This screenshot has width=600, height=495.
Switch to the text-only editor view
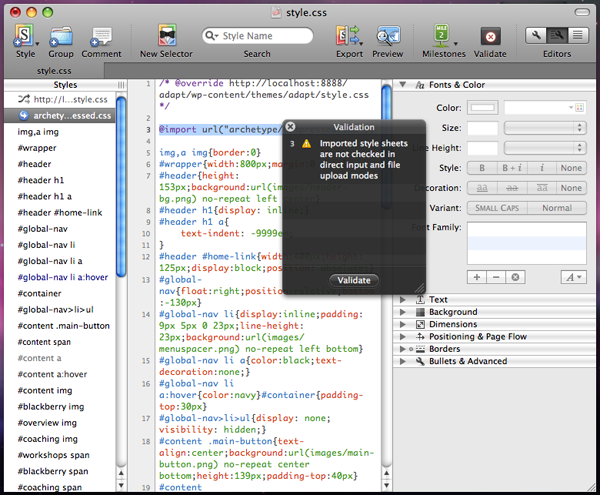(578, 36)
